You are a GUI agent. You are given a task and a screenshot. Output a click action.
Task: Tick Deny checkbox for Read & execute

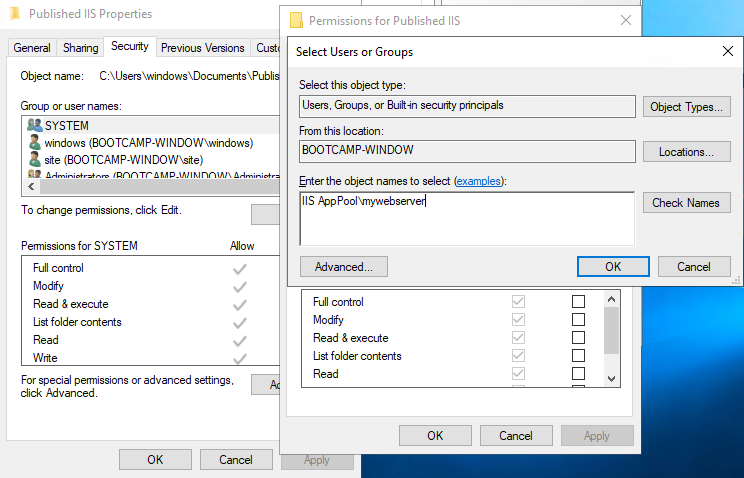(x=578, y=337)
